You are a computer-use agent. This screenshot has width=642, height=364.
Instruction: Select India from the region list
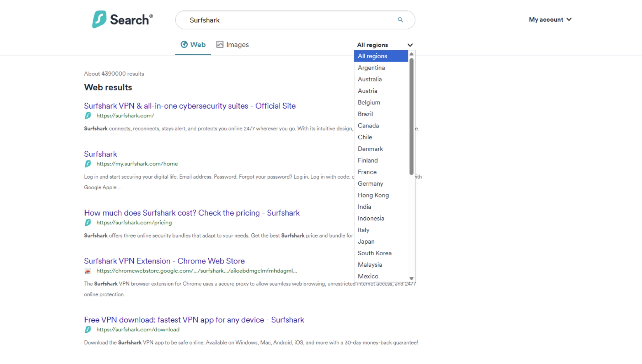tap(381, 207)
